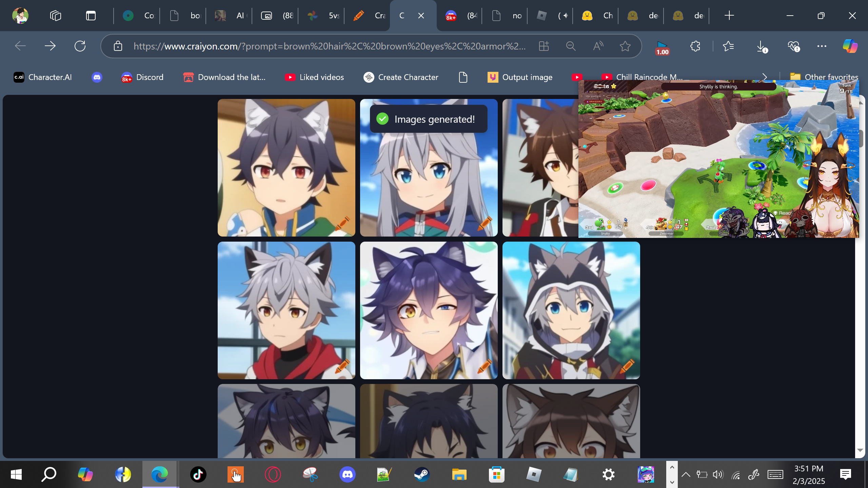
Task: Close the active Craiyon tab
Action: coord(421,16)
